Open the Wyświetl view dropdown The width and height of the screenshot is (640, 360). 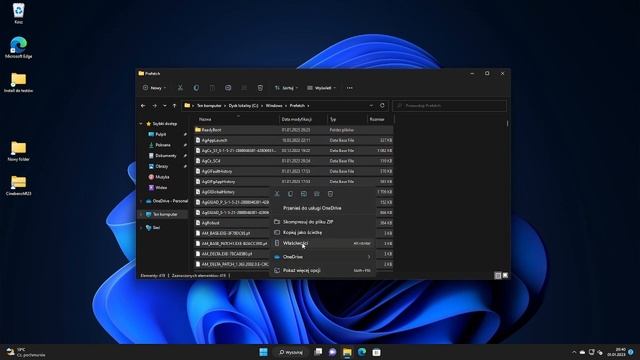pos(321,88)
